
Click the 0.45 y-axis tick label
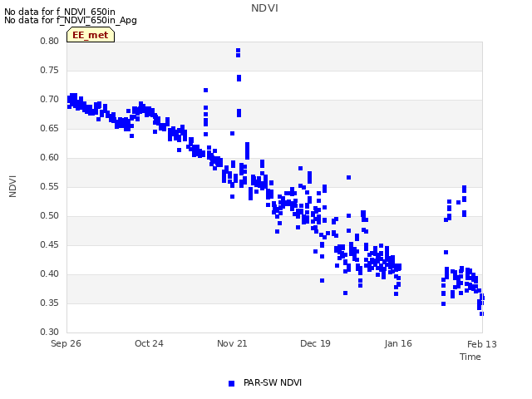[49, 245]
